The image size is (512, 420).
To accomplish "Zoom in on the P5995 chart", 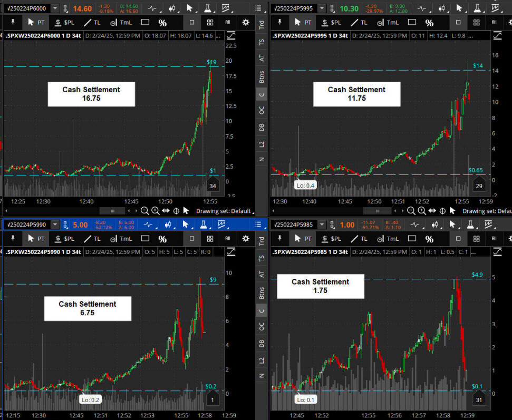I will [422, 211].
